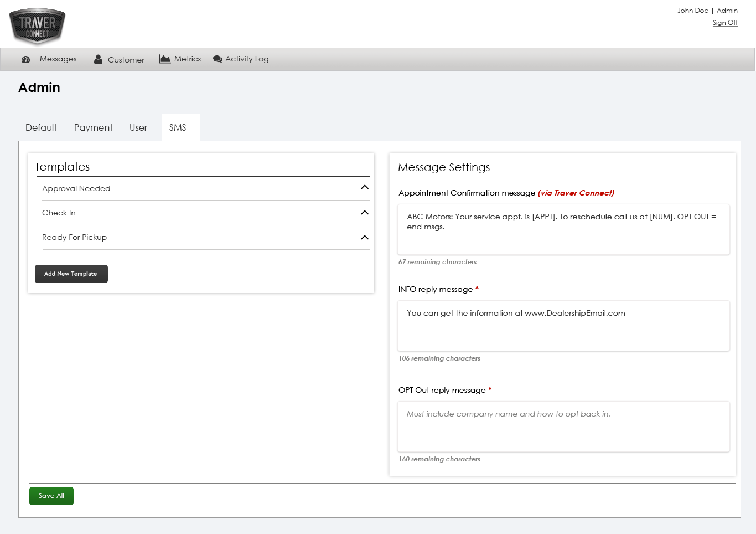Sign off using the Sign Off link
The width and height of the screenshot is (756, 534).
[x=725, y=23]
